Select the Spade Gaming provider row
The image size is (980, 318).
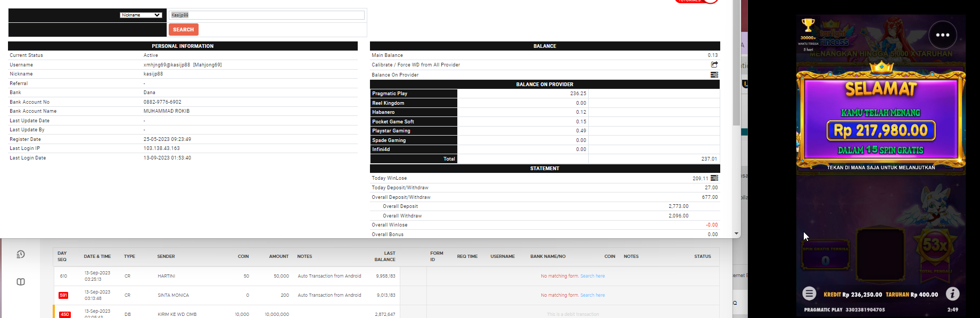tap(545, 140)
